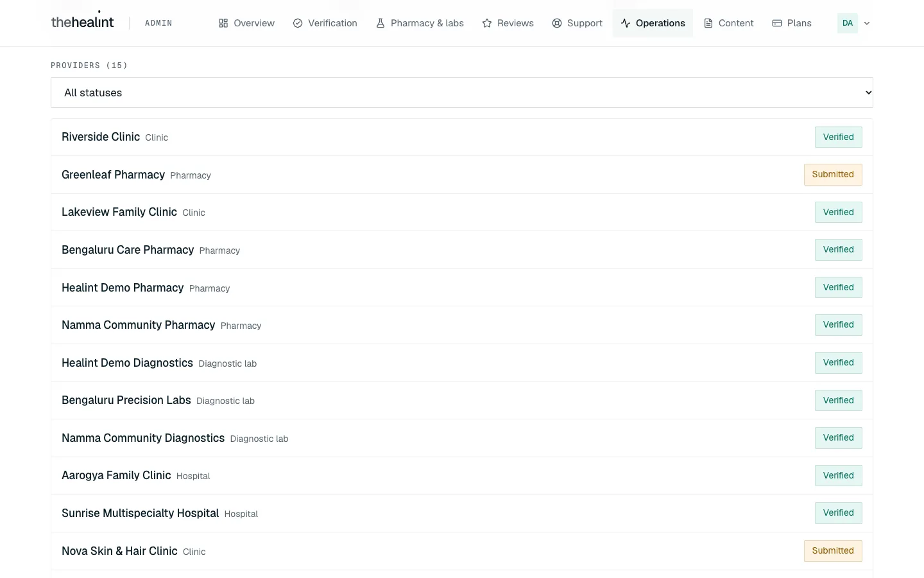
Task: Click the Verification checkmark icon
Action: tap(298, 23)
